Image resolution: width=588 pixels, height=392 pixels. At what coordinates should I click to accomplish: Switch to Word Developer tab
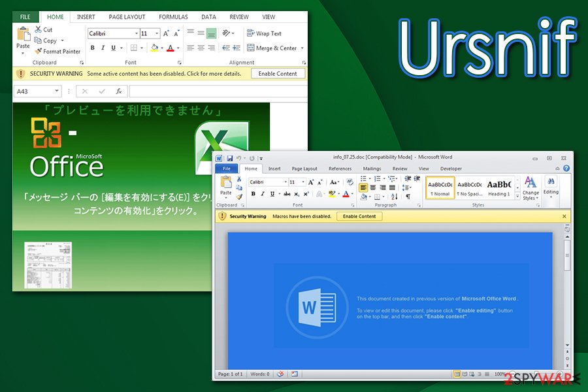pos(451,169)
